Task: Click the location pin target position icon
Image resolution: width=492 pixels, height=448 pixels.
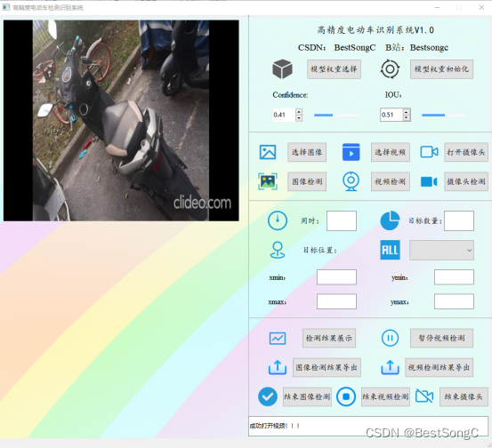Action: tap(278, 250)
